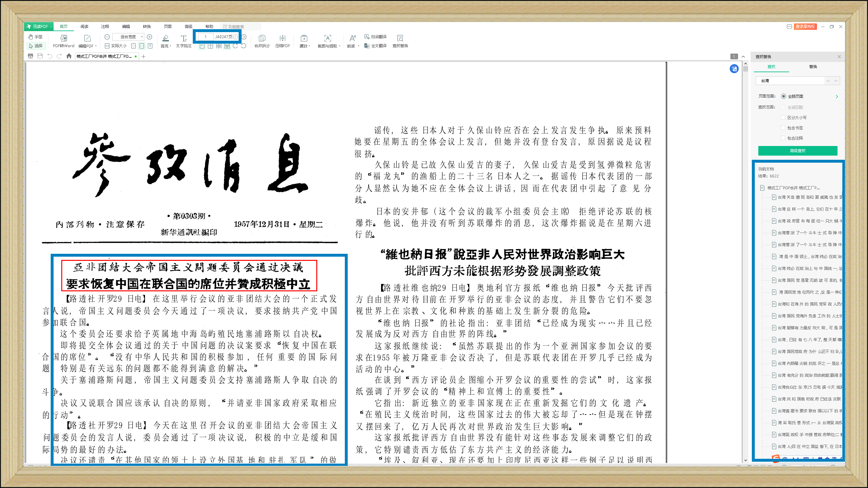
Task: Expand the search history dropdown beside 台湾
Action: coord(828,81)
